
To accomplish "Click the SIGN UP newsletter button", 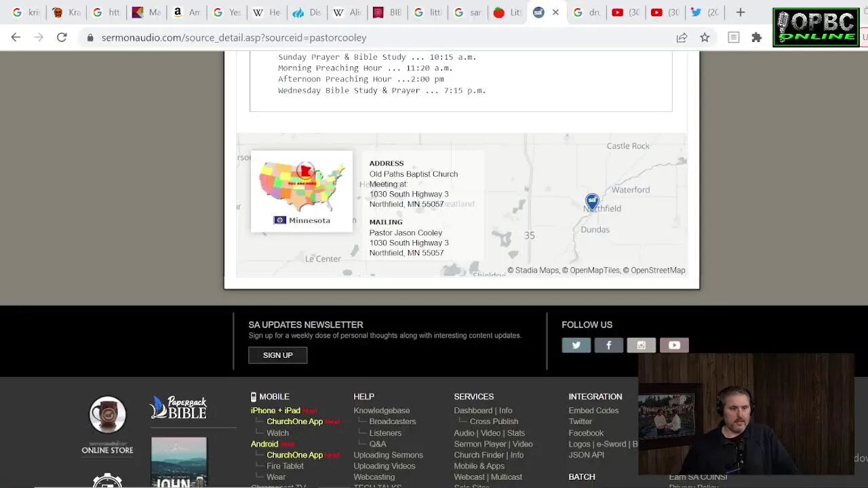I will pyautogui.click(x=278, y=355).
